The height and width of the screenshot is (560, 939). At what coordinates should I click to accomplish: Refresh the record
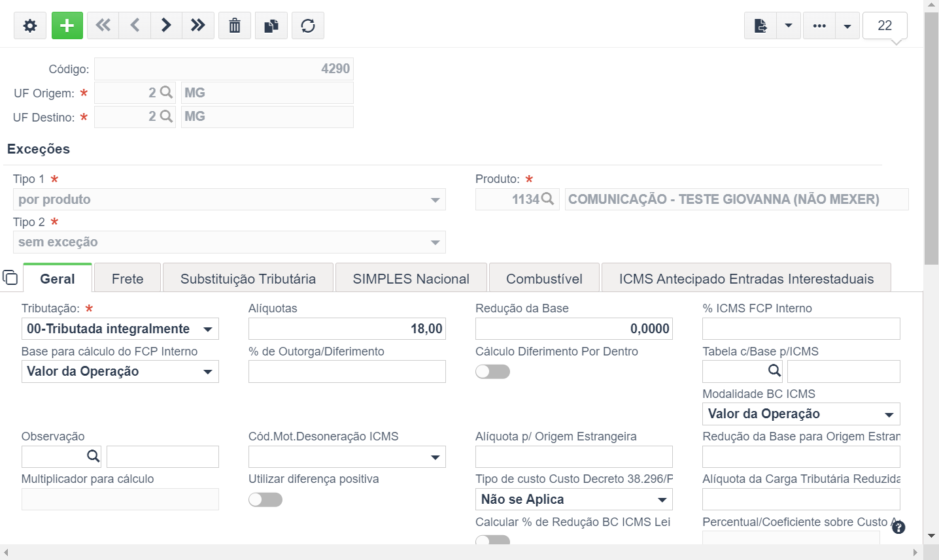[308, 25]
